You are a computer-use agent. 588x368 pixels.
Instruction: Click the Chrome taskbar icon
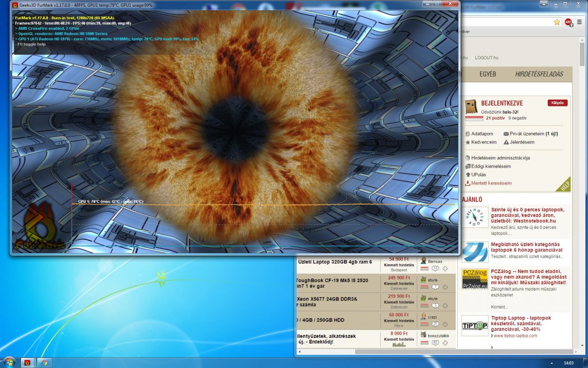click(x=44, y=363)
